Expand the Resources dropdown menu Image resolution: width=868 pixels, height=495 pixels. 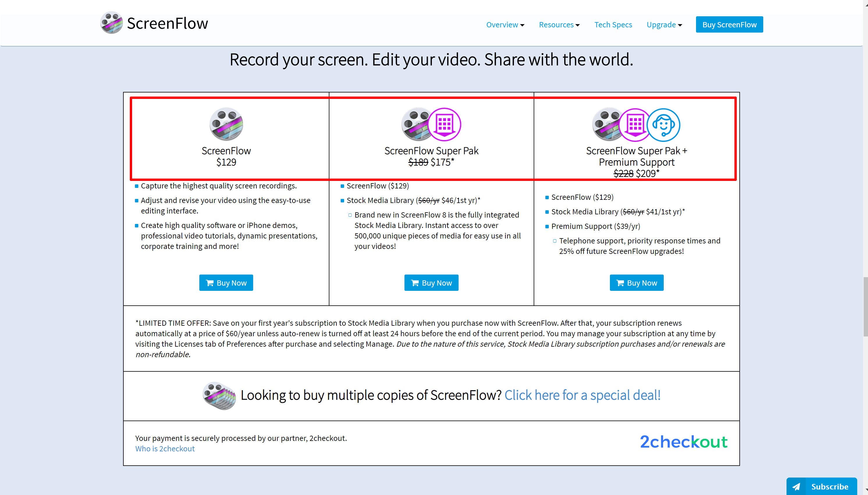click(x=559, y=24)
